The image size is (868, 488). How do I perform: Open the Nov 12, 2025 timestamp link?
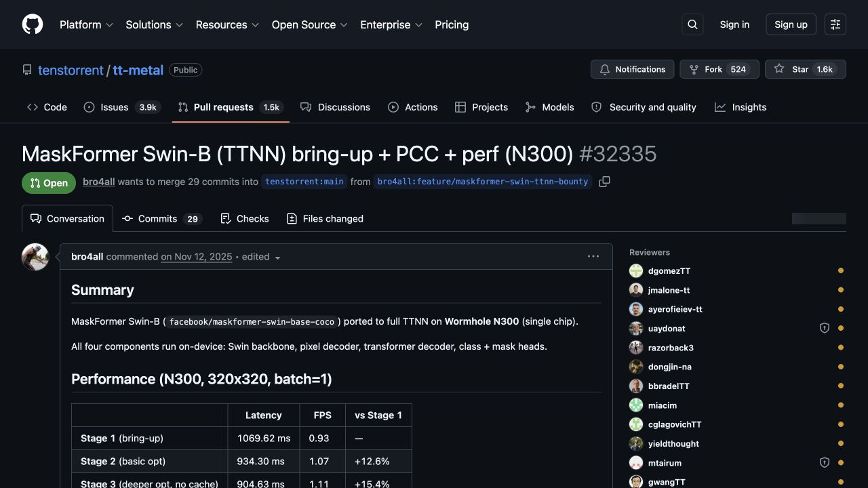(x=197, y=257)
